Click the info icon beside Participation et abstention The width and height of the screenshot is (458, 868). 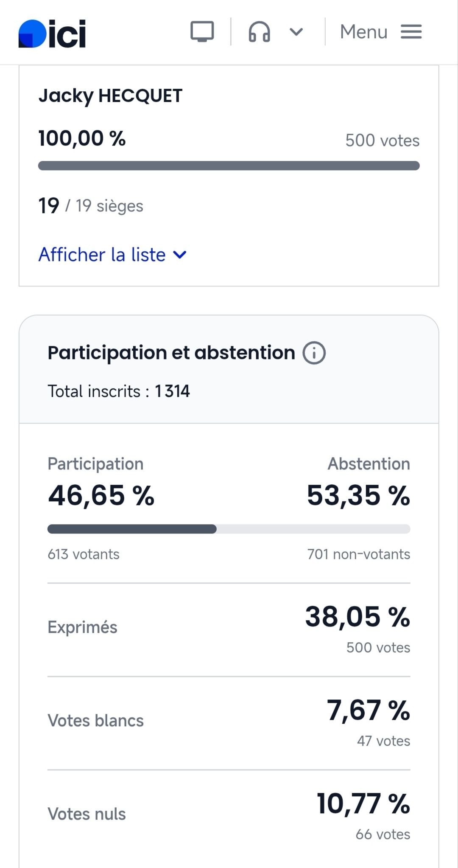tap(314, 353)
